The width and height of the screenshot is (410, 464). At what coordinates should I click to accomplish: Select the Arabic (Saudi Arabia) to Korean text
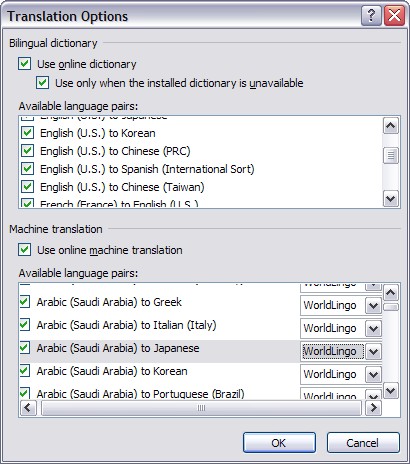click(x=112, y=371)
